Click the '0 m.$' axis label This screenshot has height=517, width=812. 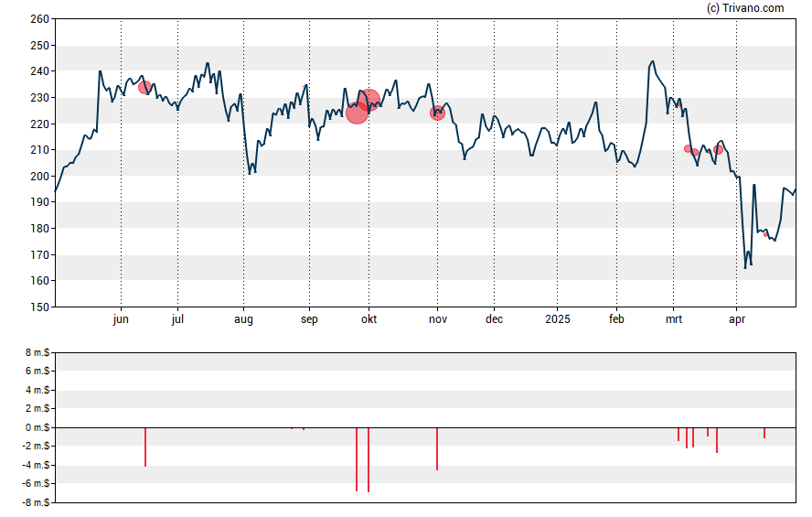(37, 427)
